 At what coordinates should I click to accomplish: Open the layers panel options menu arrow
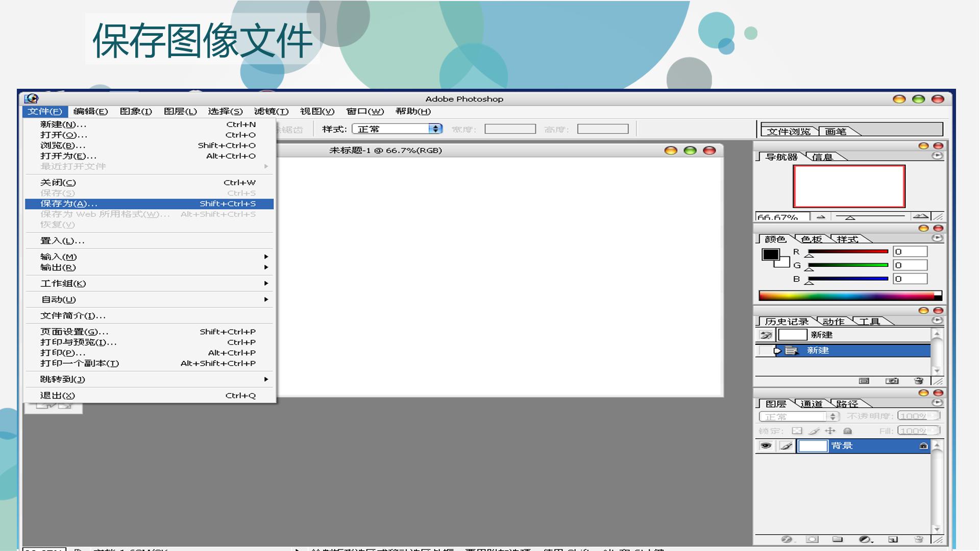tap(937, 403)
